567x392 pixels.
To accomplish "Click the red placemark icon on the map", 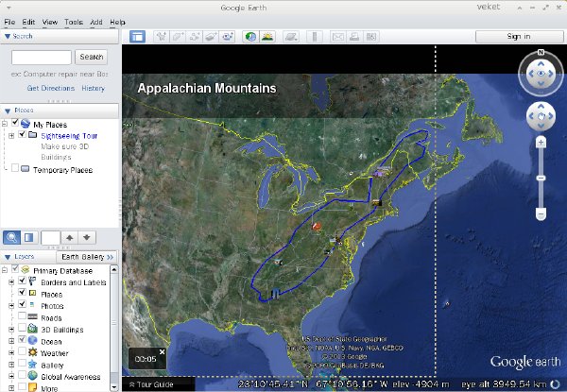I will coord(316,226).
